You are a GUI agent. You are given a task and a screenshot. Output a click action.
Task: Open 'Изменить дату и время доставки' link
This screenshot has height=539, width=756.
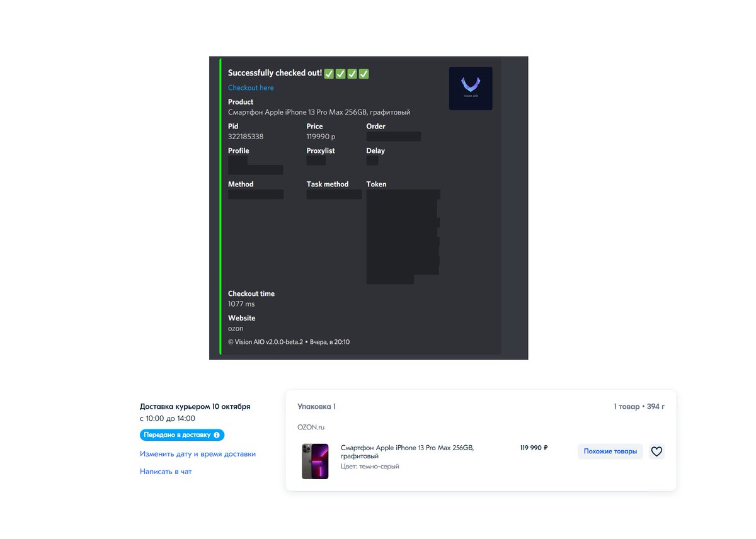(x=198, y=454)
